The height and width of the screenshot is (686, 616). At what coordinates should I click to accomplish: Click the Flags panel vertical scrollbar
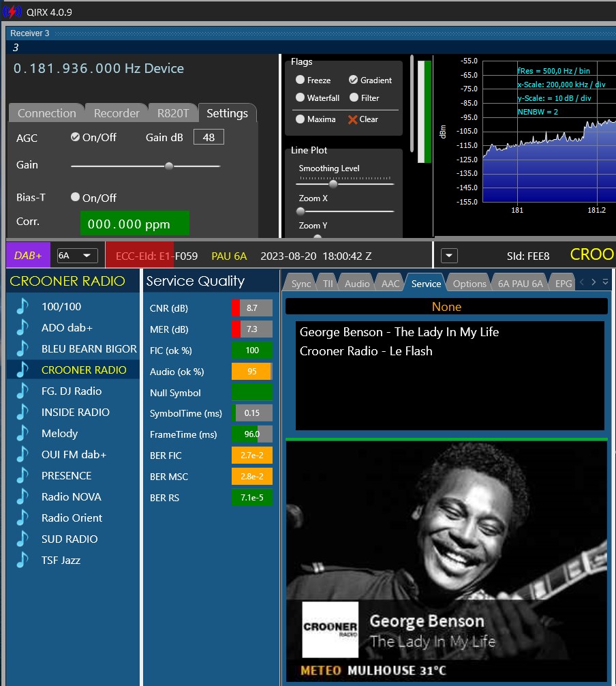pos(412,104)
